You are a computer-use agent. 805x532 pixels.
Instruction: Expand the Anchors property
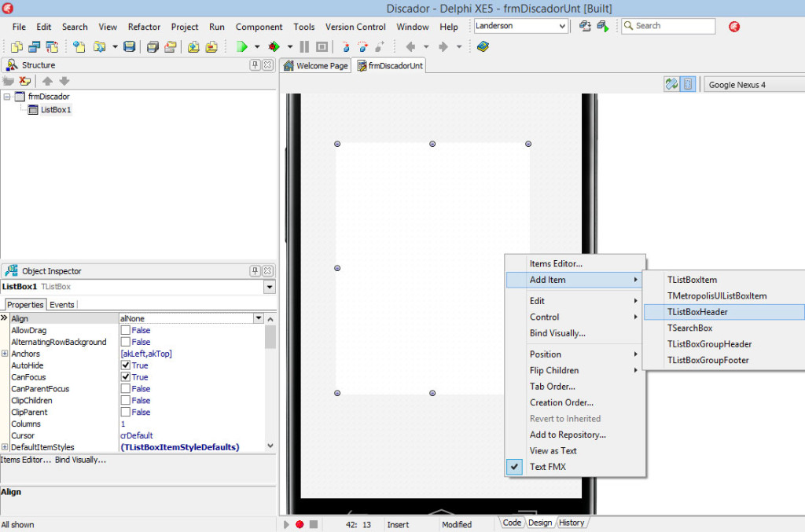[x=5, y=354]
